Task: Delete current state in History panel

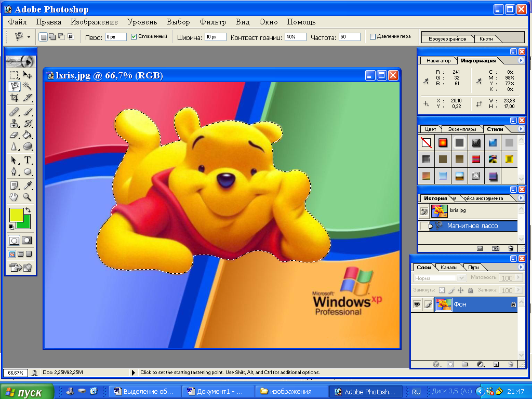Action: (x=511, y=248)
